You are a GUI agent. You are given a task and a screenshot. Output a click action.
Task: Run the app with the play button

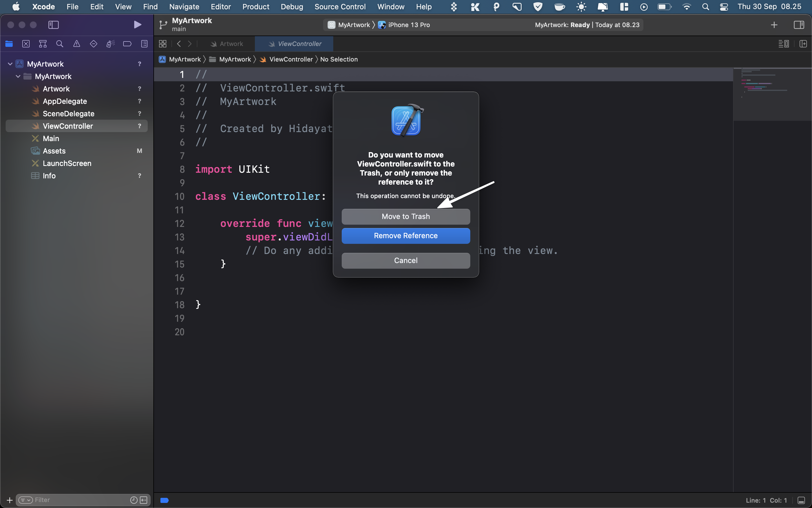click(x=137, y=25)
